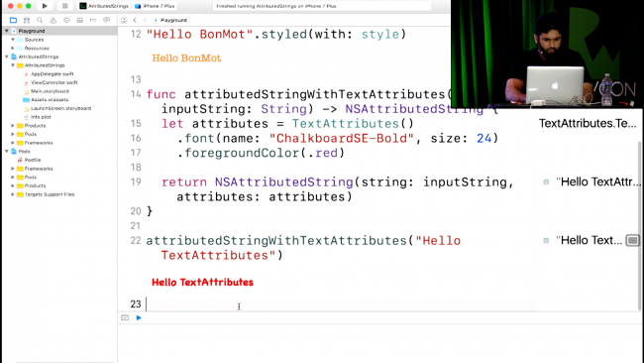Click the Assets.xcassets folder icon
Image resolution: width=644 pixels, height=363 pixels.
tap(27, 100)
